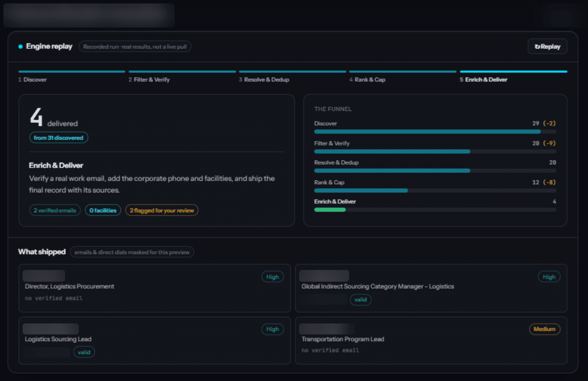This screenshot has width=588, height=381.
Task: Click 'THE FUNNEL' heading
Action: tap(333, 109)
